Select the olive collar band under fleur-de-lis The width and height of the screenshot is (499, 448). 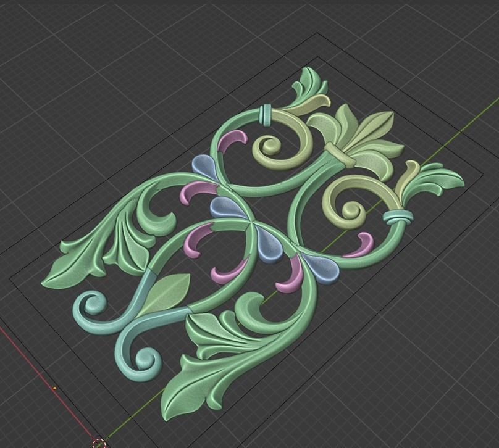(x=339, y=155)
